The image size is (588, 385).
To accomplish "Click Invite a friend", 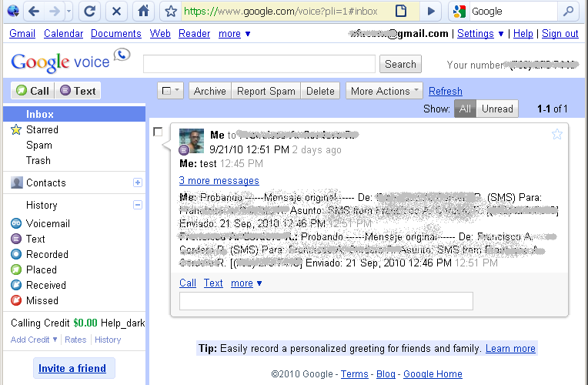I will click(x=74, y=368).
